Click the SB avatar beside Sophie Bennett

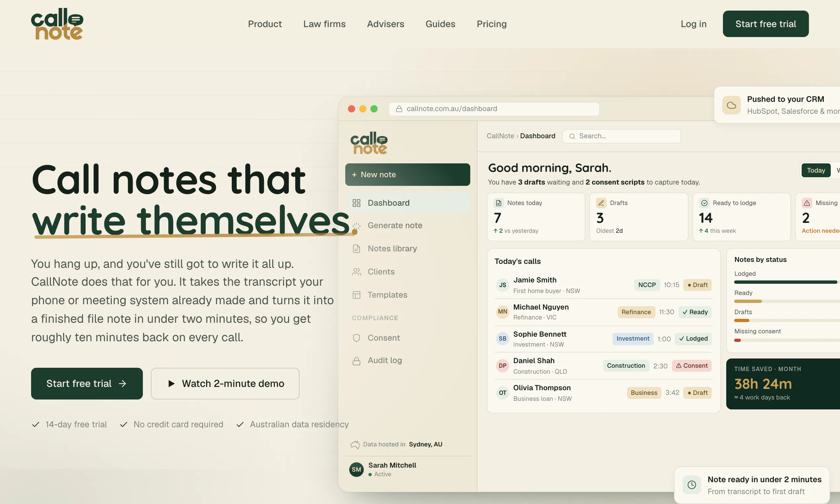(x=502, y=339)
